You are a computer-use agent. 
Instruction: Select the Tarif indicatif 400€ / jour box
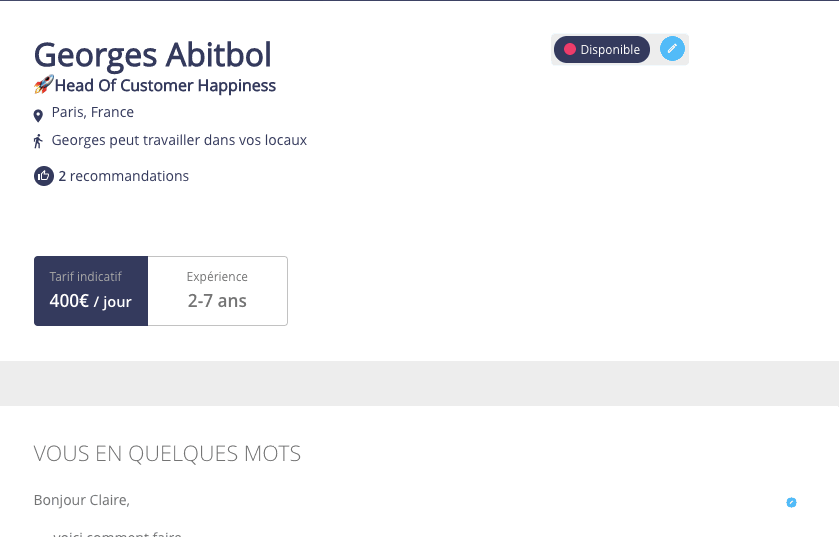coord(91,291)
